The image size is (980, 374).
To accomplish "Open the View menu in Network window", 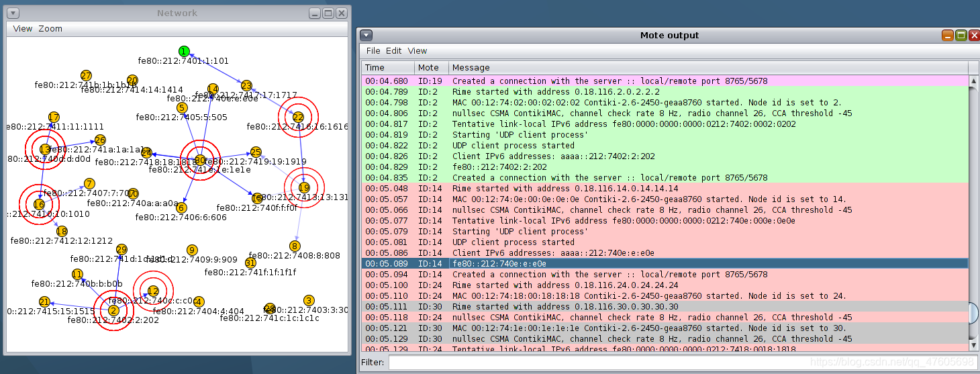I will click(x=23, y=29).
